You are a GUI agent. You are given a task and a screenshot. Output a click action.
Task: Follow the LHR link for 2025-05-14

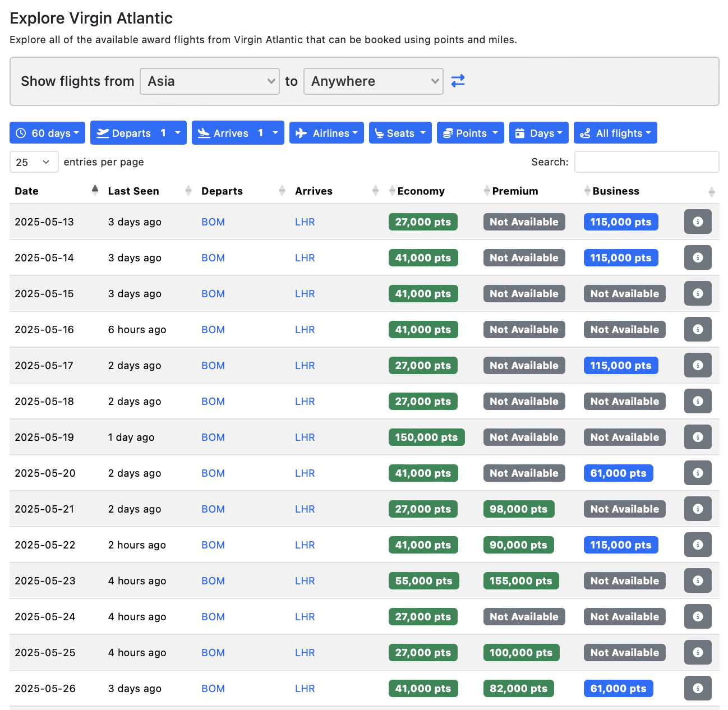point(305,257)
